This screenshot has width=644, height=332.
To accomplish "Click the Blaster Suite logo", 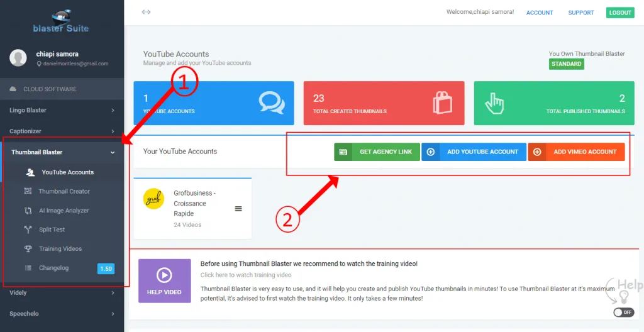I will 61,21.
